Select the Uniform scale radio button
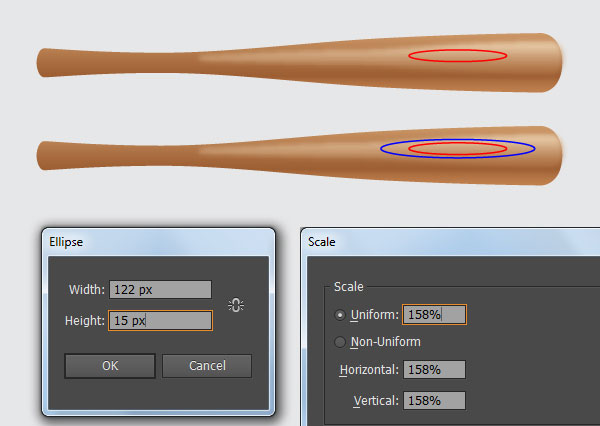Screen dimensions: 600x426 pyautogui.click(x=339, y=315)
